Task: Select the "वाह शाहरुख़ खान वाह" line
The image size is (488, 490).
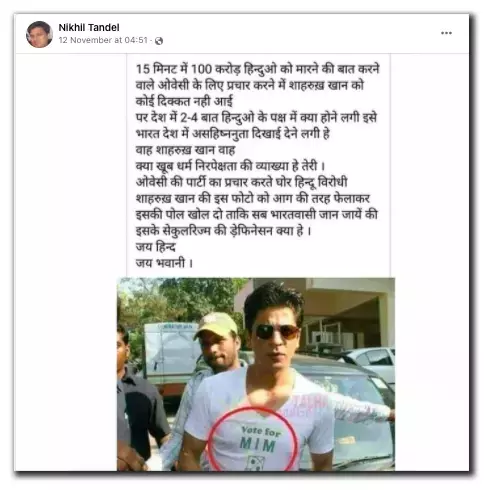Action: pyautogui.click(x=185, y=150)
